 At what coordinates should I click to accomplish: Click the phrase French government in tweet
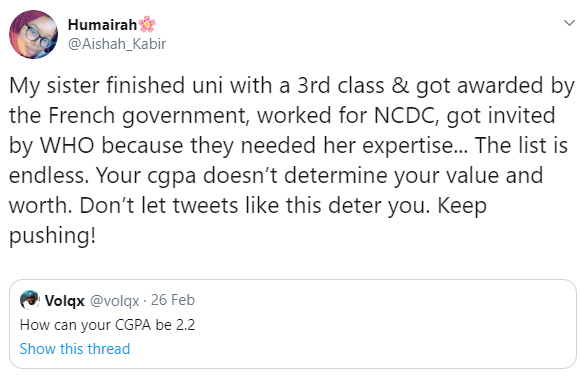tap(147, 117)
